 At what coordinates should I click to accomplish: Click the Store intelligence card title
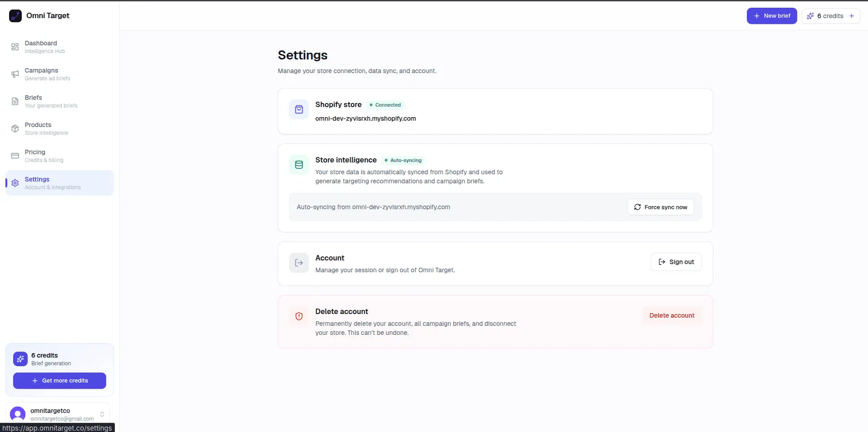(346, 160)
